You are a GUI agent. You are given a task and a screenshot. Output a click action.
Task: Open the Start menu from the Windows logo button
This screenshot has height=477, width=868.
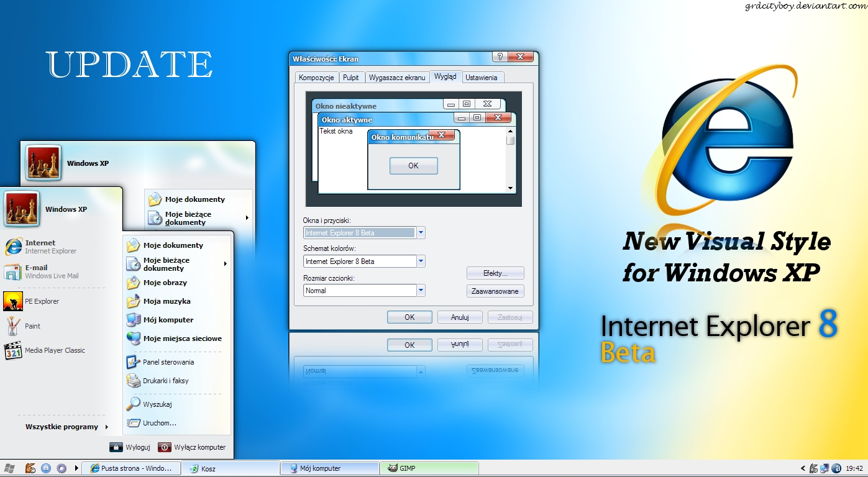coord(9,468)
